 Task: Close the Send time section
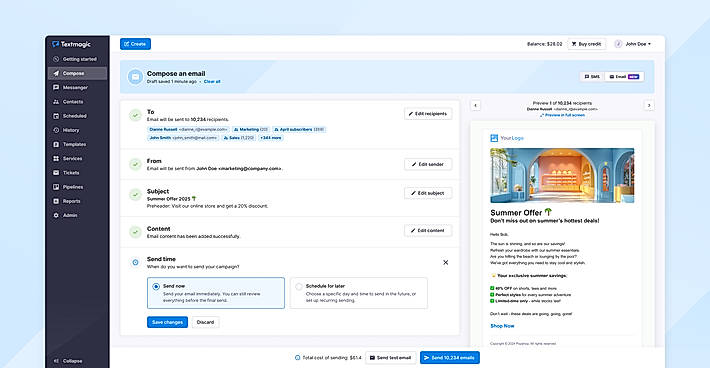coord(446,263)
